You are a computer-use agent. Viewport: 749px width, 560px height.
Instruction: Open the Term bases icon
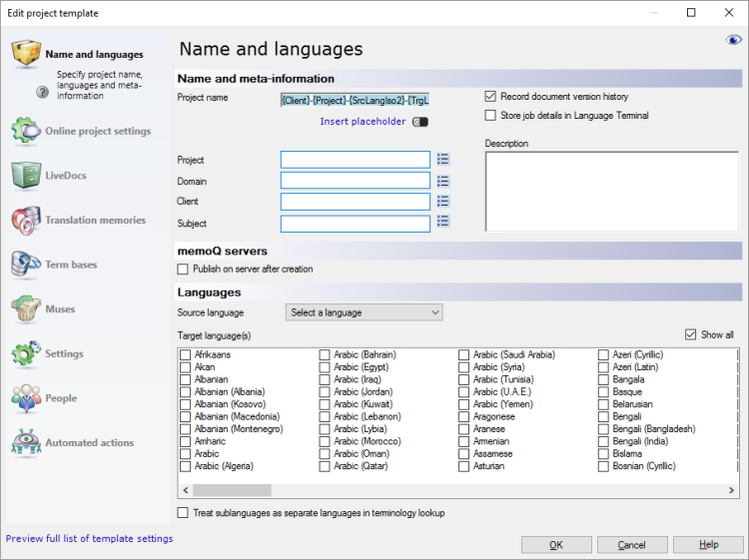pos(25,265)
